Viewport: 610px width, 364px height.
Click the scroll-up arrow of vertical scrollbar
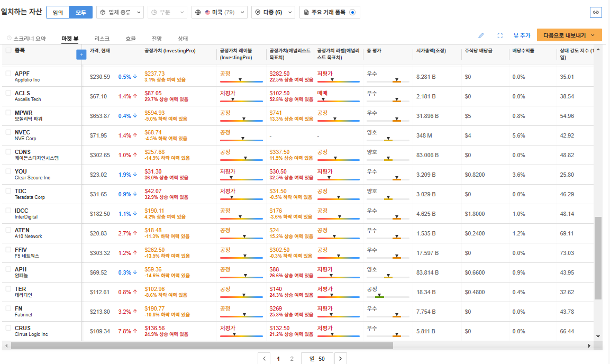tap(598, 49)
